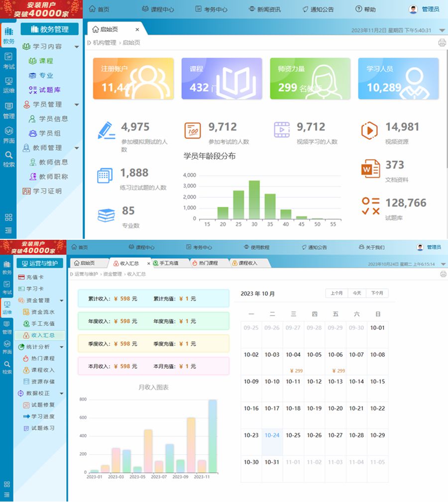Collapse the 数据校正 group
Screen dimensions: 448x502
click(62, 394)
